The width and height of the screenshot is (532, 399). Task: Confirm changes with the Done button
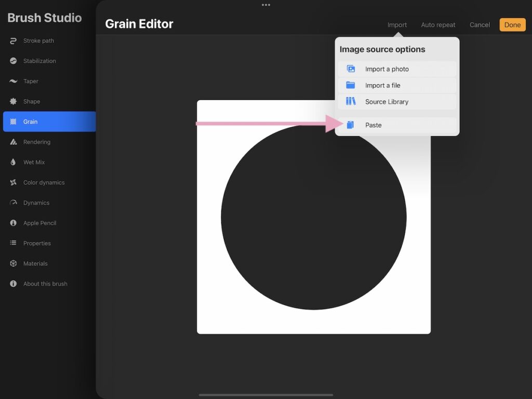pyautogui.click(x=512, y=24)
